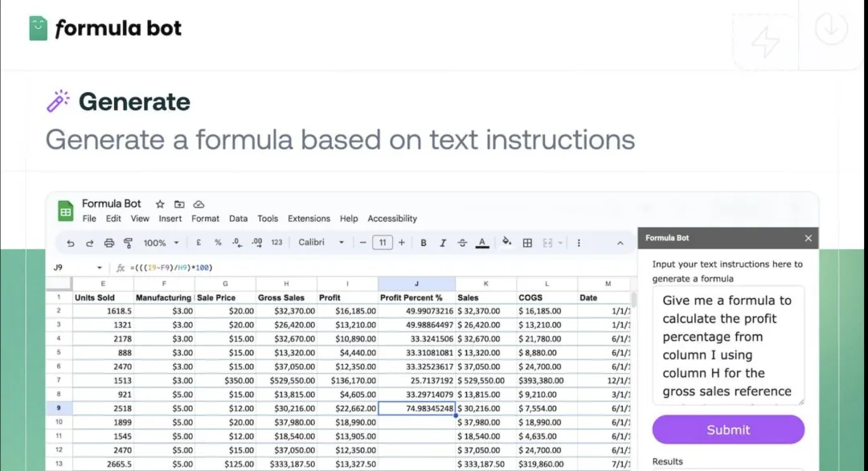Open the View menu

click(x=140, y=219)
